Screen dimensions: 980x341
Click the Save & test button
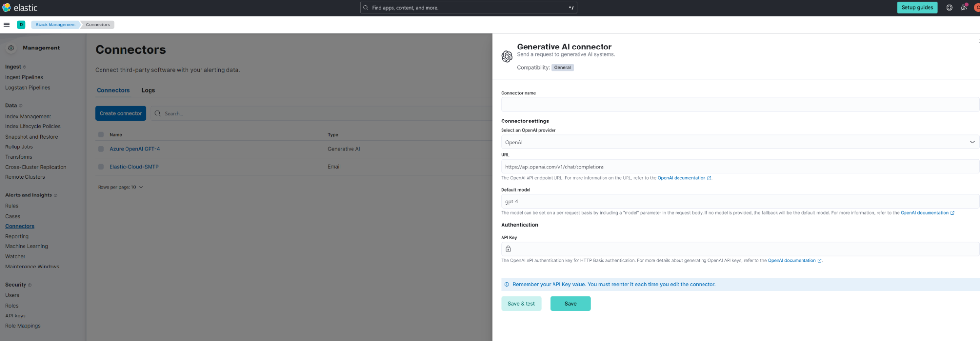(x=521, y=304)
